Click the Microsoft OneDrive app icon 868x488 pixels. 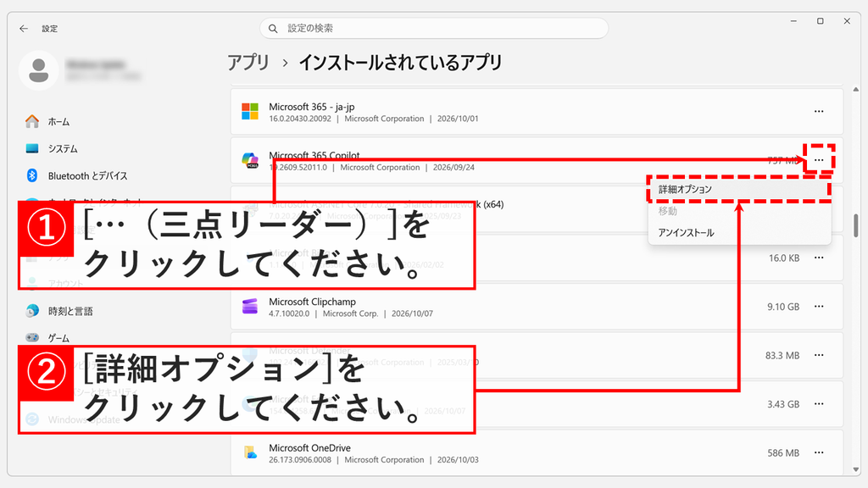[250, 452]
